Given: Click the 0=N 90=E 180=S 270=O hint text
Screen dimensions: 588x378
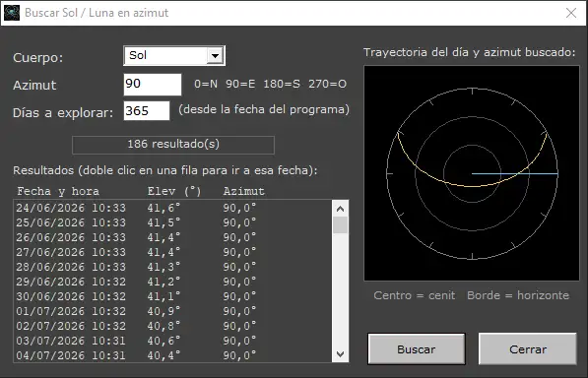Looking at the screenshot, I should pyautogui.click(x=270, y=84).
